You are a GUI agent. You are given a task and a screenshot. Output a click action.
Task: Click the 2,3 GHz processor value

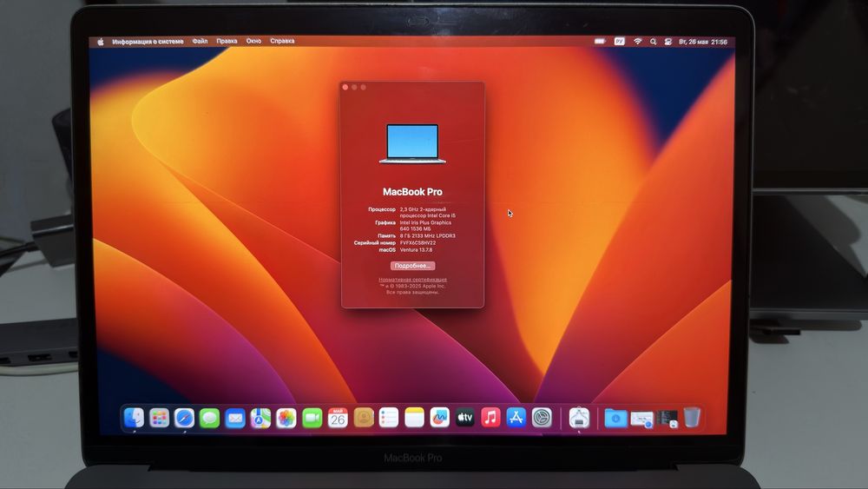pyautogui.click(x=427, y=213)
